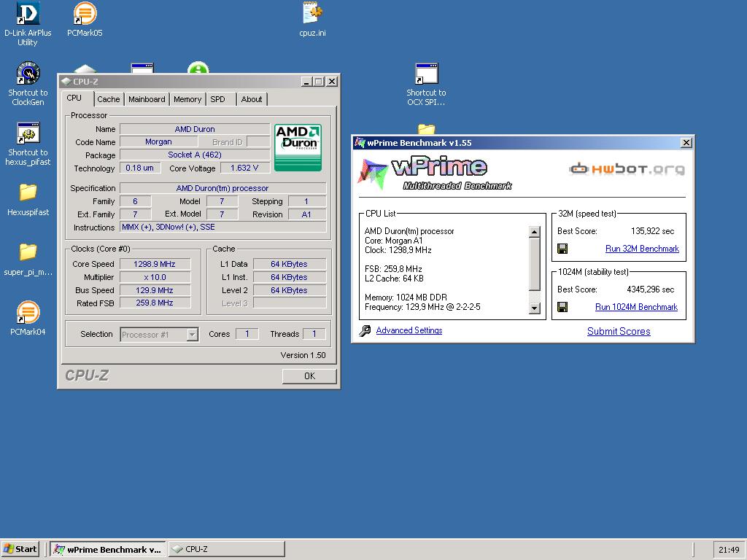This screenshot has height=560, width=747.
Task: Click the Core Speed value 1298.9 MHz
Action: click(155, 264)
